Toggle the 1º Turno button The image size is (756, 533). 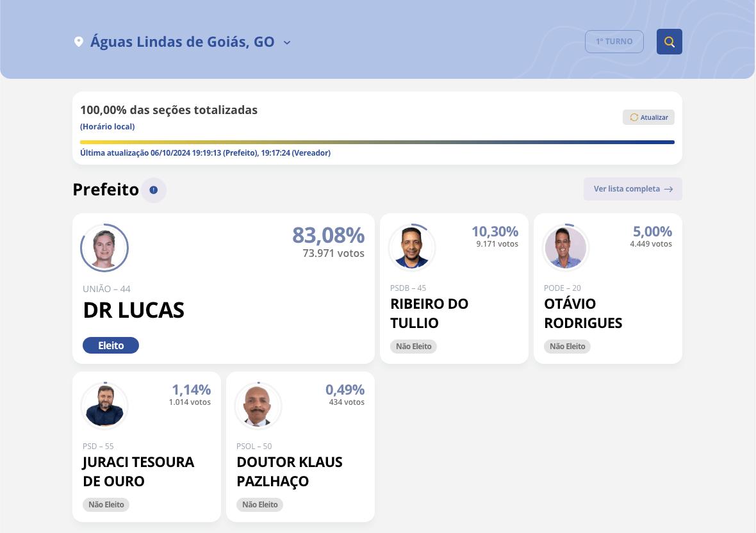tap(614, 42)
